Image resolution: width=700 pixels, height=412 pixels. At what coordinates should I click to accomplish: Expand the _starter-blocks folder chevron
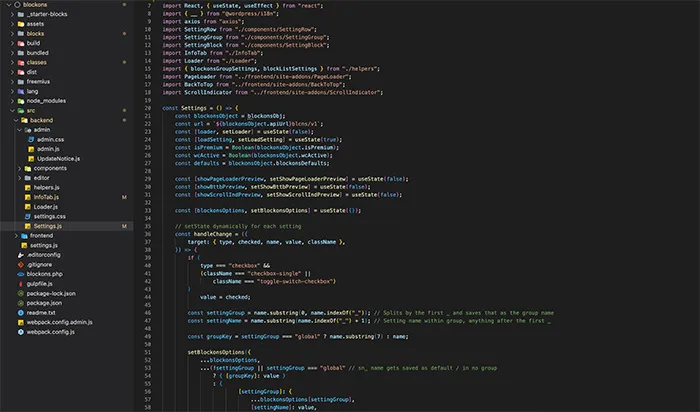12,14
